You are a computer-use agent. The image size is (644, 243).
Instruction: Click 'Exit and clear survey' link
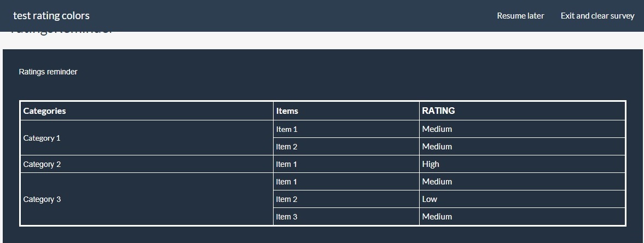click(597, 16)
